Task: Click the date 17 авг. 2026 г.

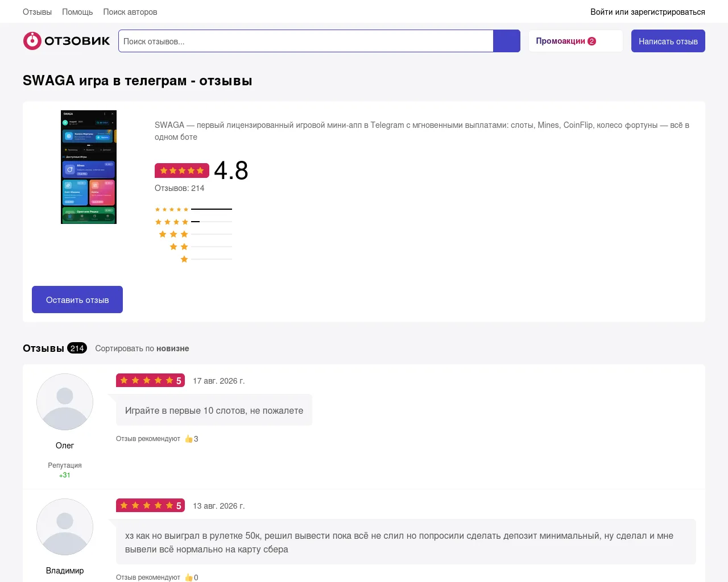Action: pyautogui.click(x=219, y=381)
